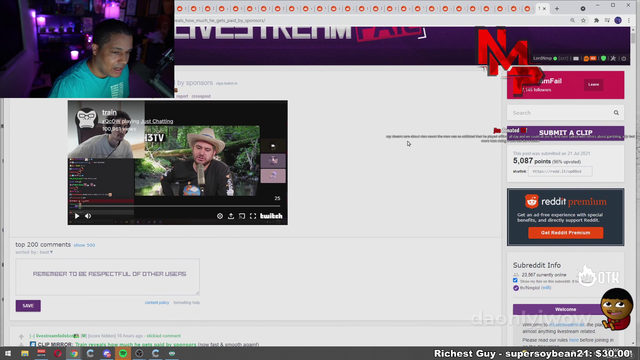Open Discord from taskbar
The image size is (640, 360).
107,353
